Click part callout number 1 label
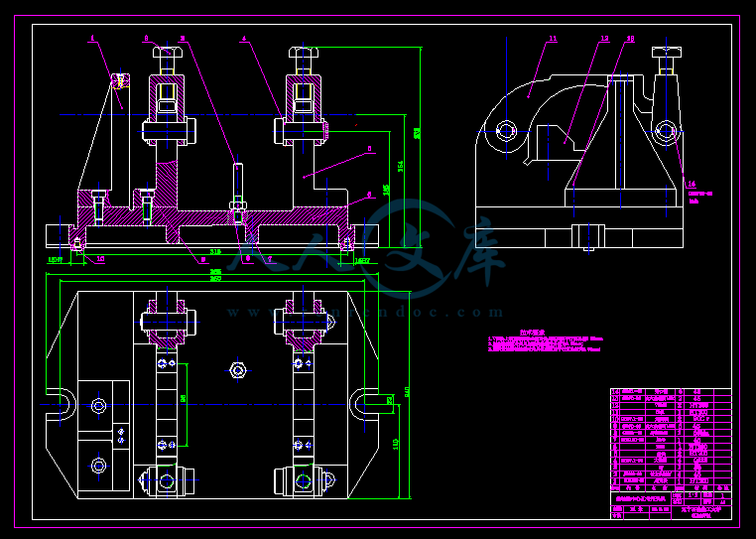The height and width of the screenshot is (539, 756). 92,40
